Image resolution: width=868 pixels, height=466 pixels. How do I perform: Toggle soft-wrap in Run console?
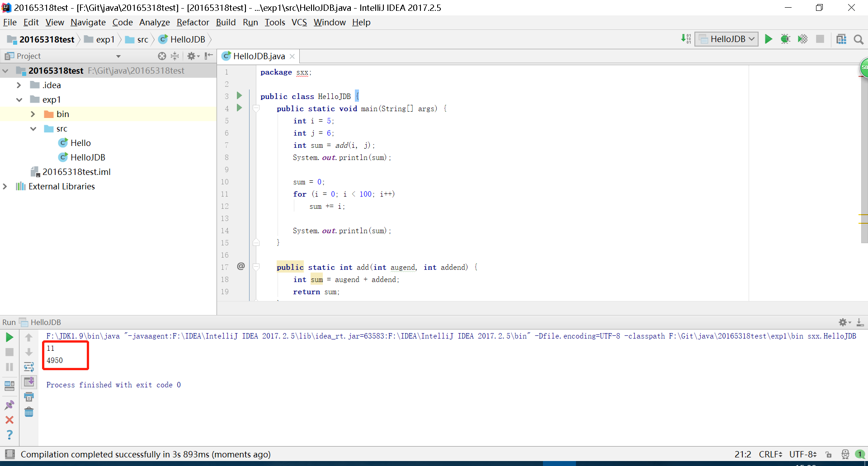pos(29,367)
